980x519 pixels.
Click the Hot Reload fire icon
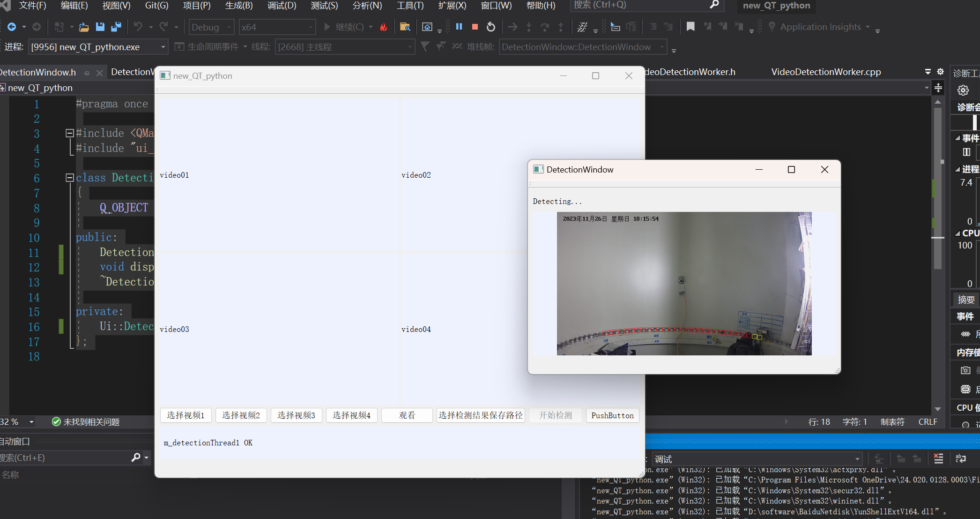click(x=382, y=27)
